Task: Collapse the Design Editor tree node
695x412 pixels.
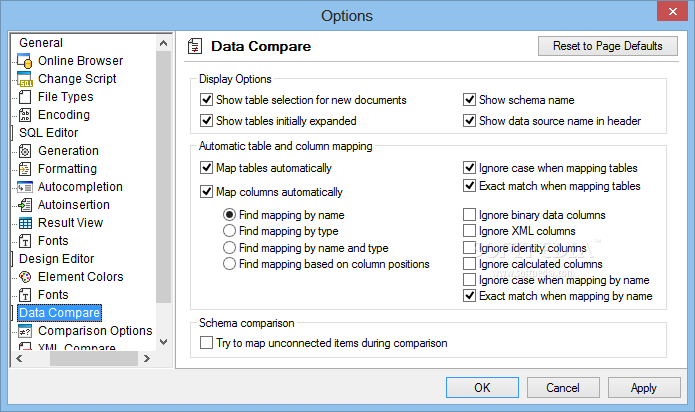Action: click(12, 259)
